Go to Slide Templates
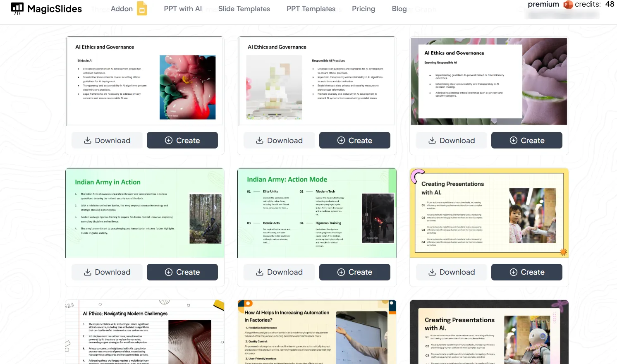Image resolution: width=617 pixels, height=364 pixels. click(x=244, y=9)
